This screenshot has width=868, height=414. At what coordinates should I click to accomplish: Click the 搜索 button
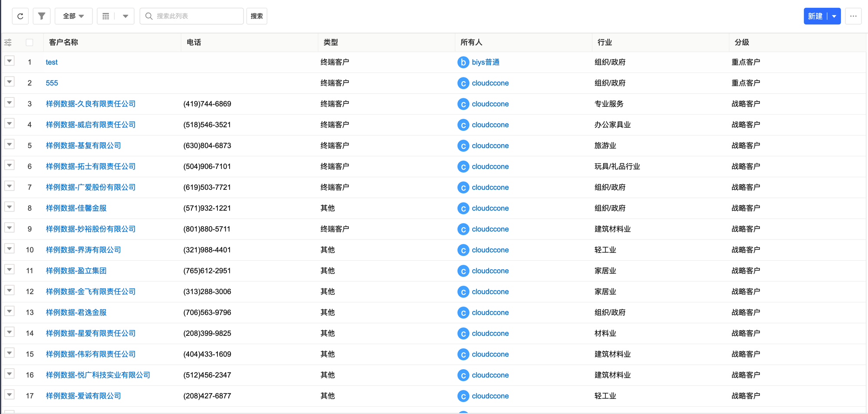[x=256, y=16]
